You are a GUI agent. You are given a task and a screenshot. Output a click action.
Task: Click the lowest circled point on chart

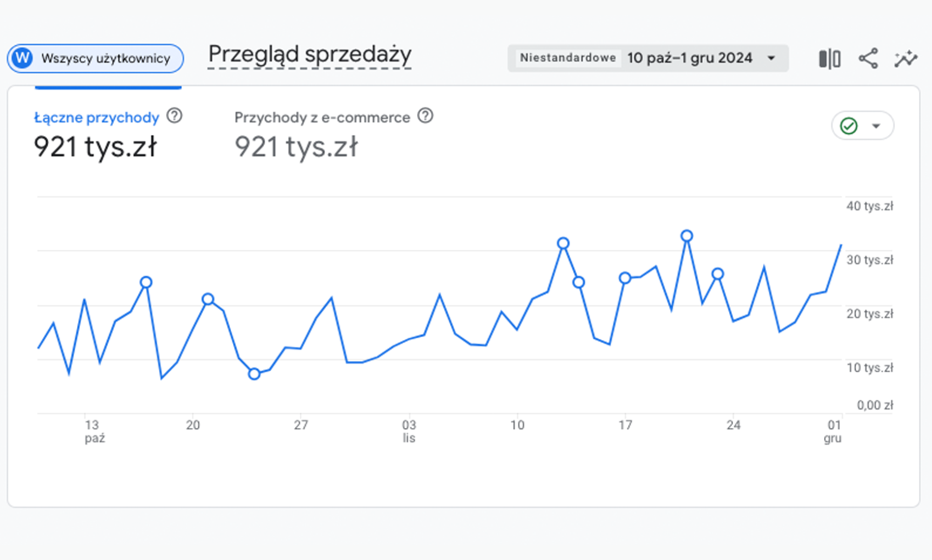tap(254, 374)
